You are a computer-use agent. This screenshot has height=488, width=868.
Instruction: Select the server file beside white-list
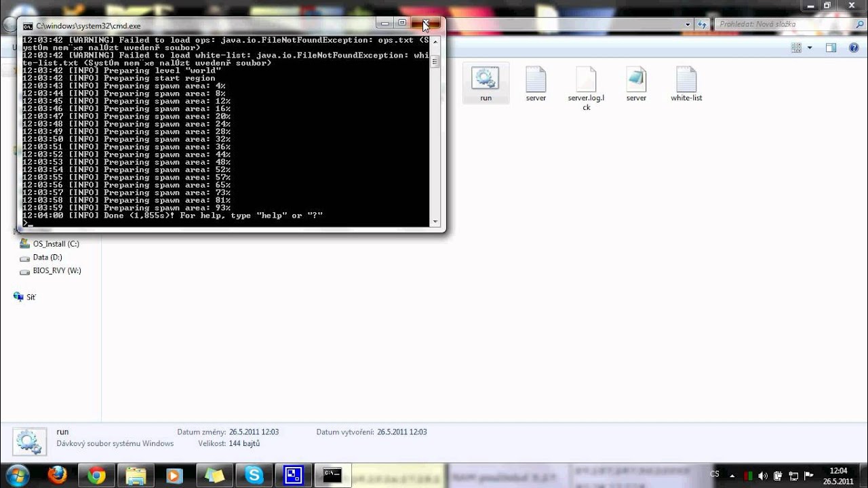point(636,83)
